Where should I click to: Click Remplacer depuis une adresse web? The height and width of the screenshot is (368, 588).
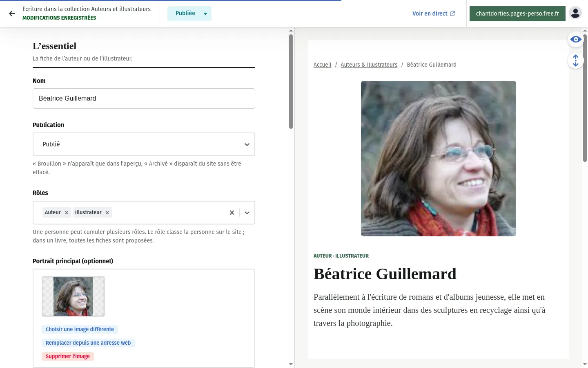(88, 343)
